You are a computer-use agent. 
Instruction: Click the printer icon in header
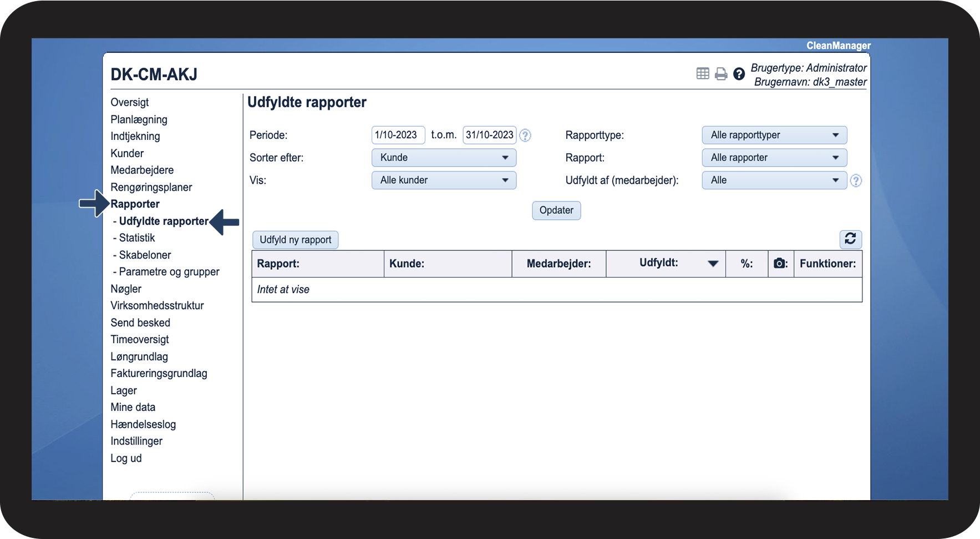click(x=721, y=74)
